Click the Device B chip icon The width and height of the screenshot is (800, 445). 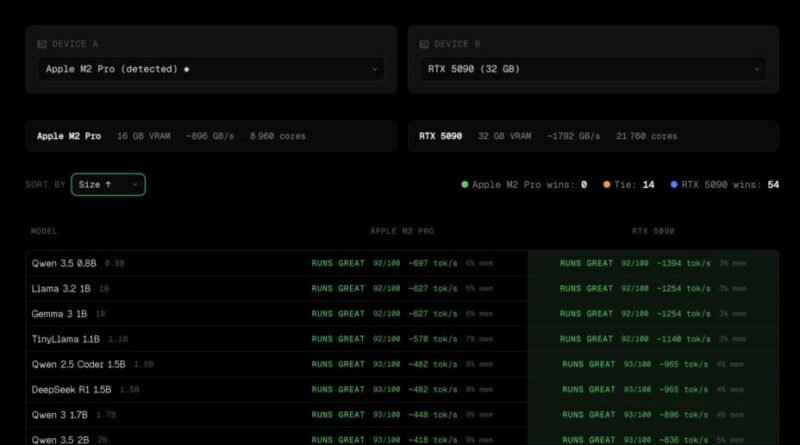click(425, 44)
